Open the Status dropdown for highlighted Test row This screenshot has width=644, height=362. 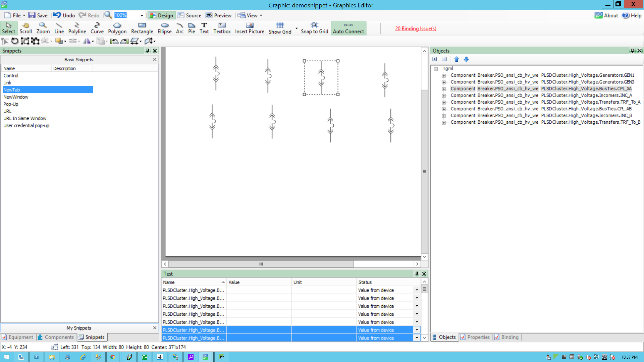pyautogui.click(x=417, y=330)
